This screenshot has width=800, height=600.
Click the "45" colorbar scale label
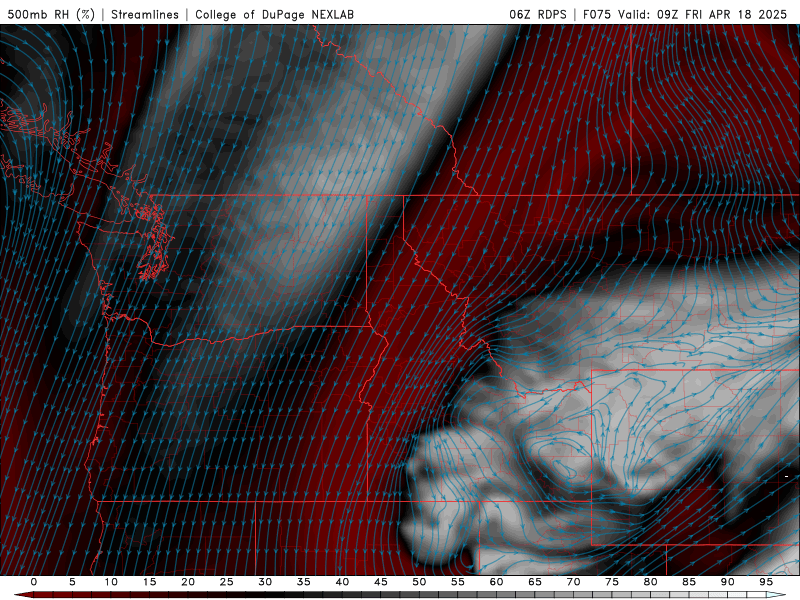[x=381, y=582]
